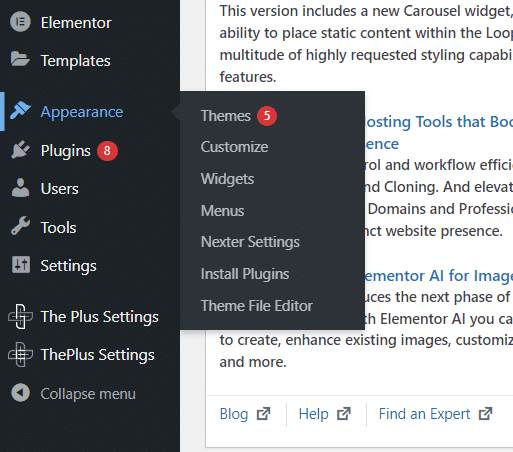Open Nexter Settings from the submenu
Screen dimensions: 513x452
click(250, 242)
